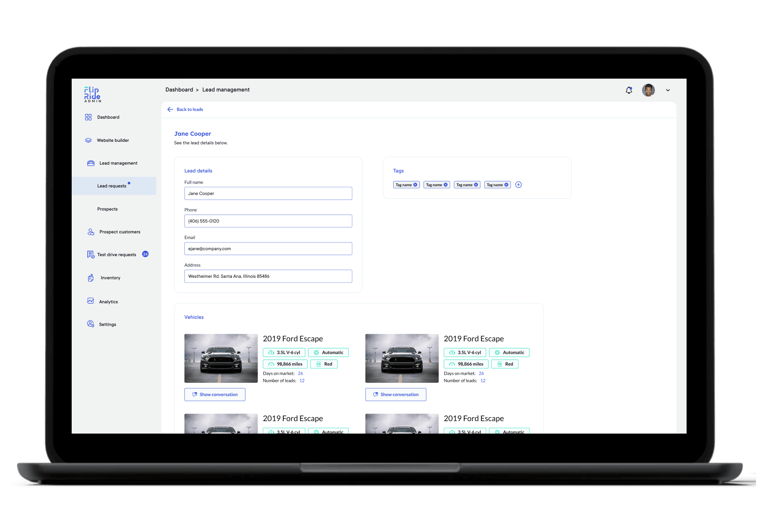Open Website builder menu item
This screenshot has height=532, width=766.
coord(113,140)
